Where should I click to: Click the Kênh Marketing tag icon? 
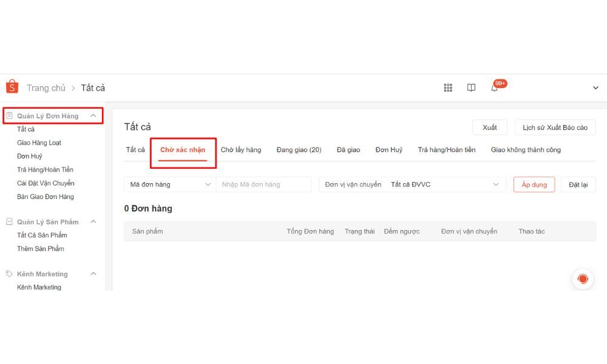pyautogui.click(x=9, y=274)
